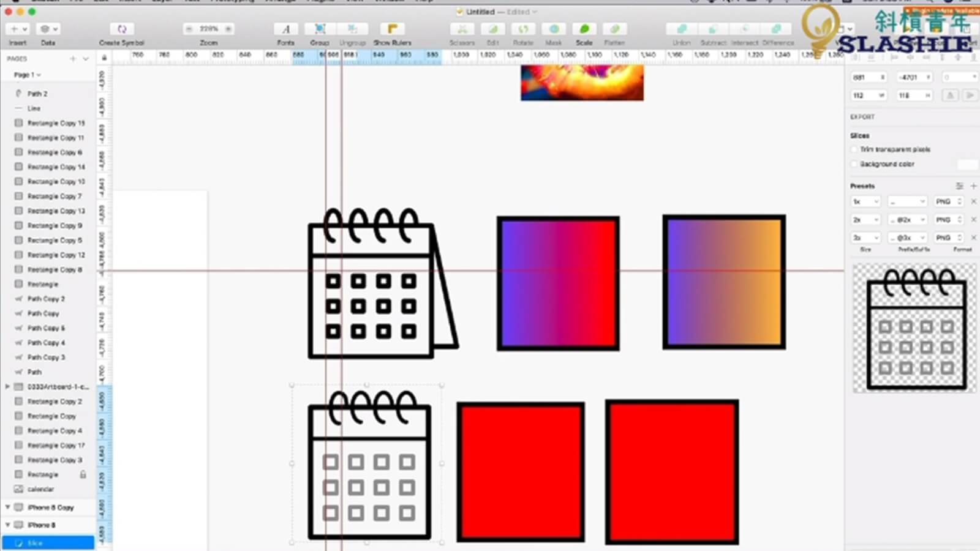
Task: Select the highlighted Slice layer
Action: (48, 543)
